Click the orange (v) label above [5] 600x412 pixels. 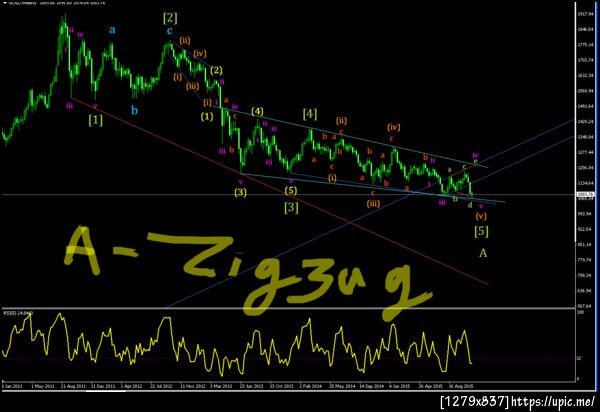(x=481, y=216)
